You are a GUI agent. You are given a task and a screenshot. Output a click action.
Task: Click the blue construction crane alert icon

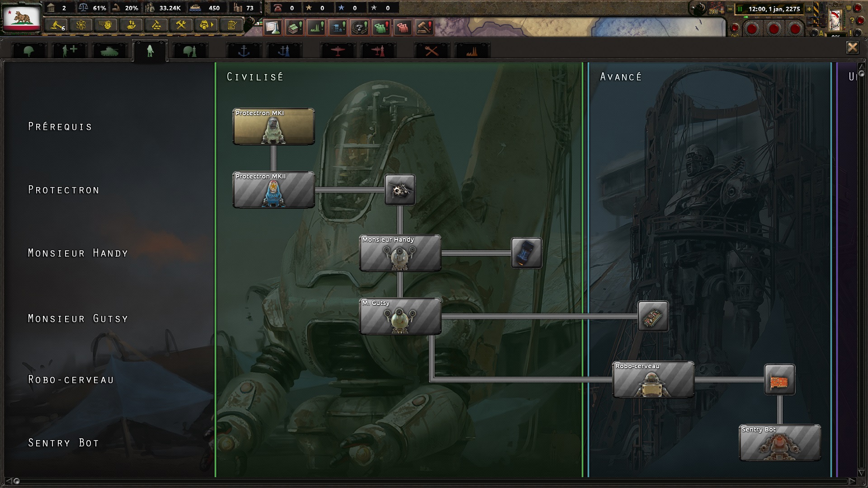(x=338, y=28)
